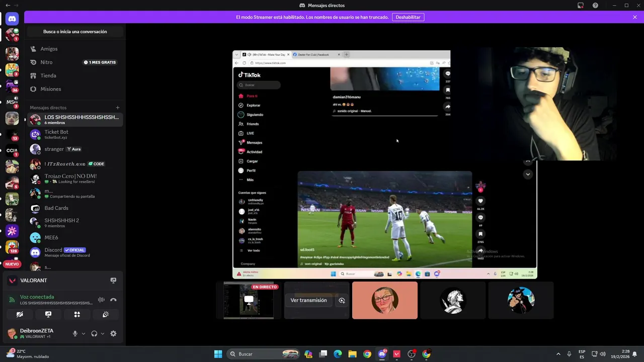Open Bad Cards direct message

click(x=75, y=208)
